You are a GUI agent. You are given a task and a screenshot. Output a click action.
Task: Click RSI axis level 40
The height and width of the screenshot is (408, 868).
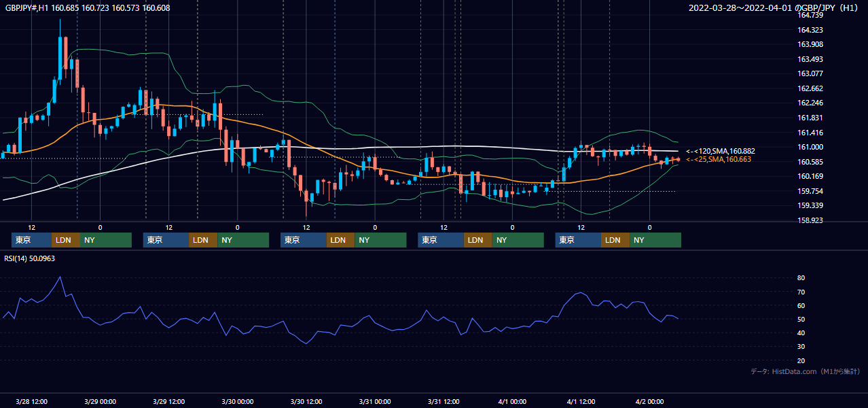tap(801, 333)
